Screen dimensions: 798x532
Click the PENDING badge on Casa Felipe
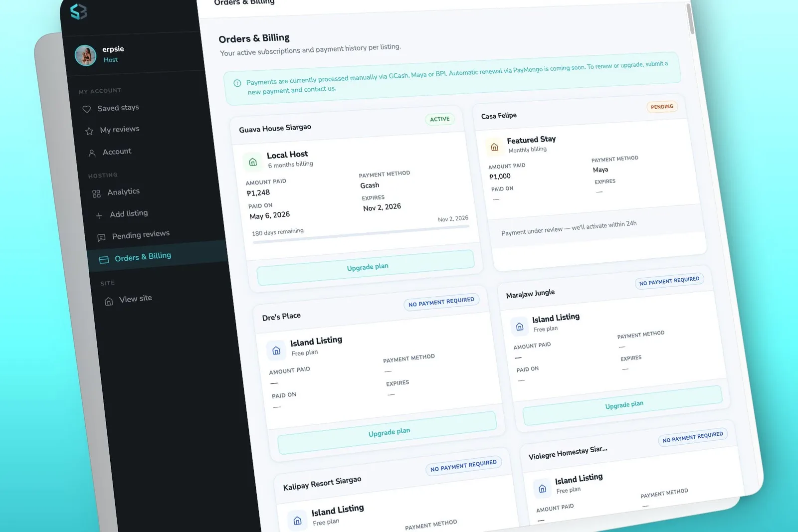pyautogui.click(x=662, y=107)
